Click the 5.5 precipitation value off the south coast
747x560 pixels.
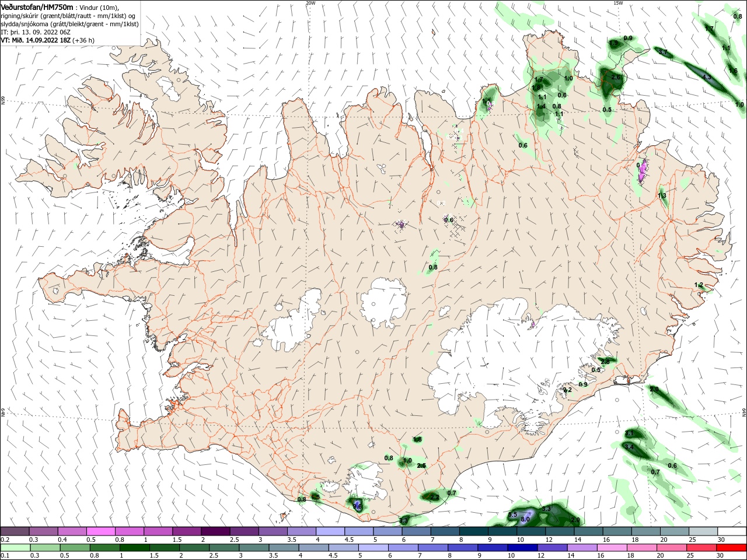pos(512,514)
